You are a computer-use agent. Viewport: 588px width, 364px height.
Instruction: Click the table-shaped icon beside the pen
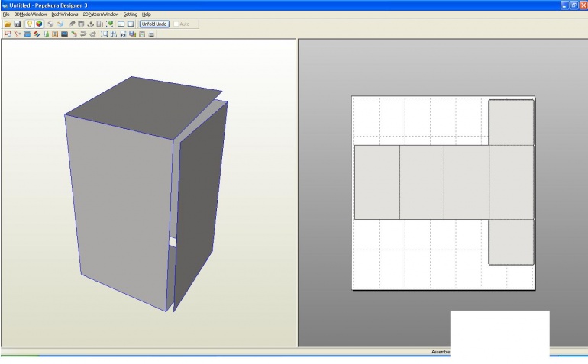click(x=81, y=24)
